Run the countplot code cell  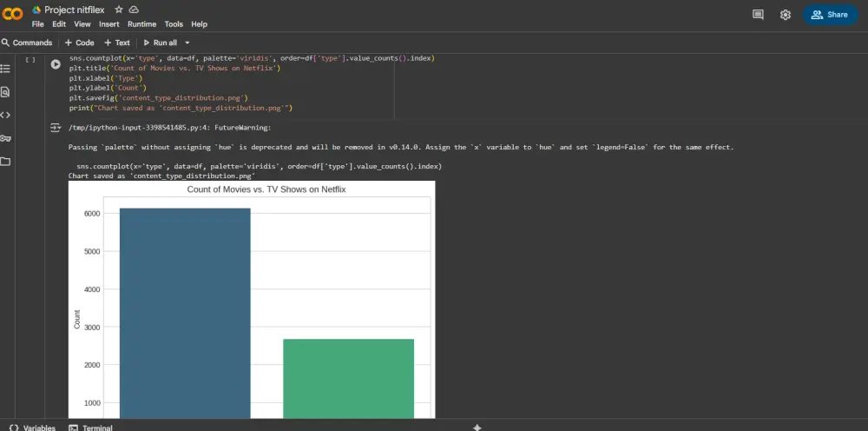[56, 64]
